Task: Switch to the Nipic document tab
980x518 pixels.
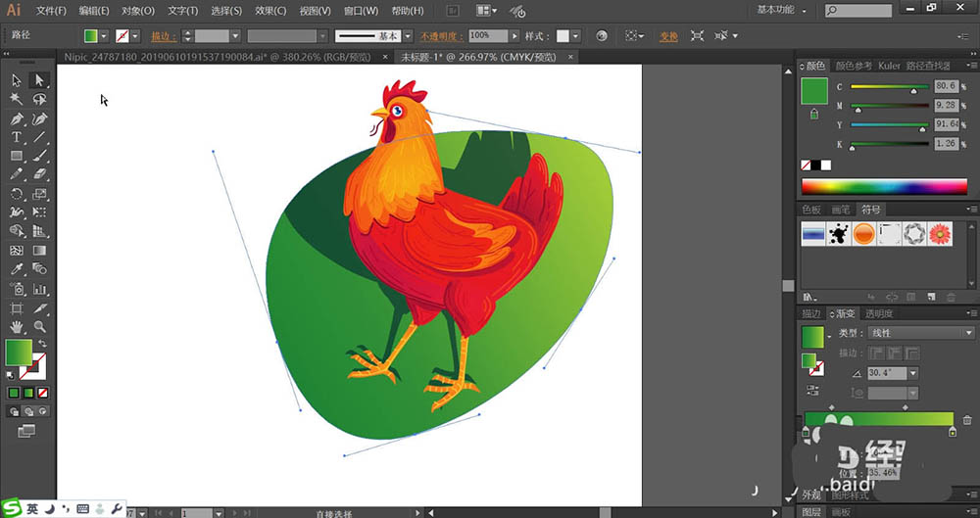Action: [218, 57]
